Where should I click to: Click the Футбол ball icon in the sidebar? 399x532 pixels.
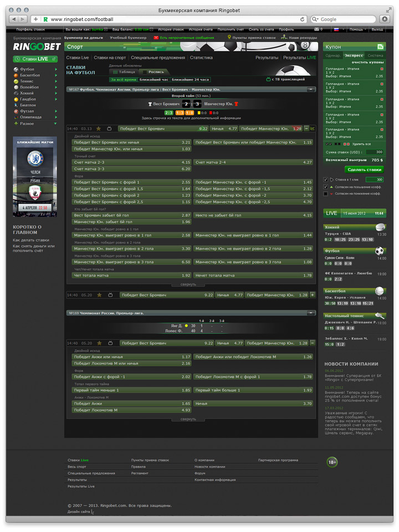point(16,69)
